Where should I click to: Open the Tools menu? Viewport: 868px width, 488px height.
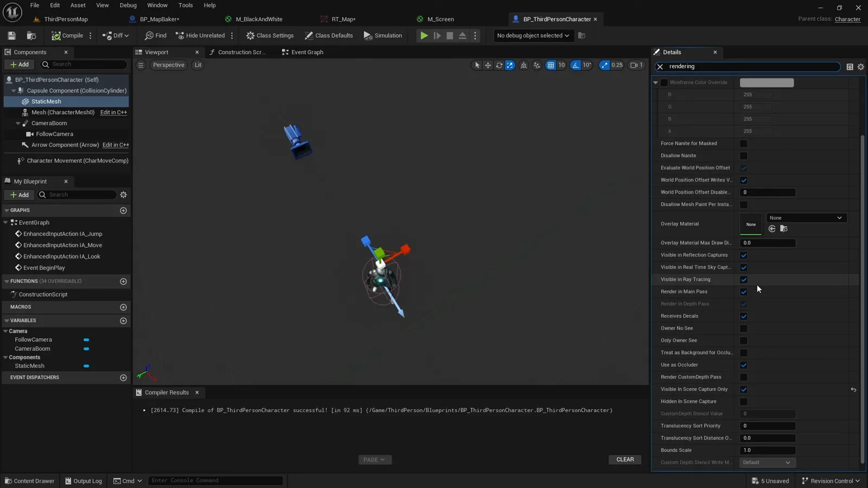coord(186,5)
